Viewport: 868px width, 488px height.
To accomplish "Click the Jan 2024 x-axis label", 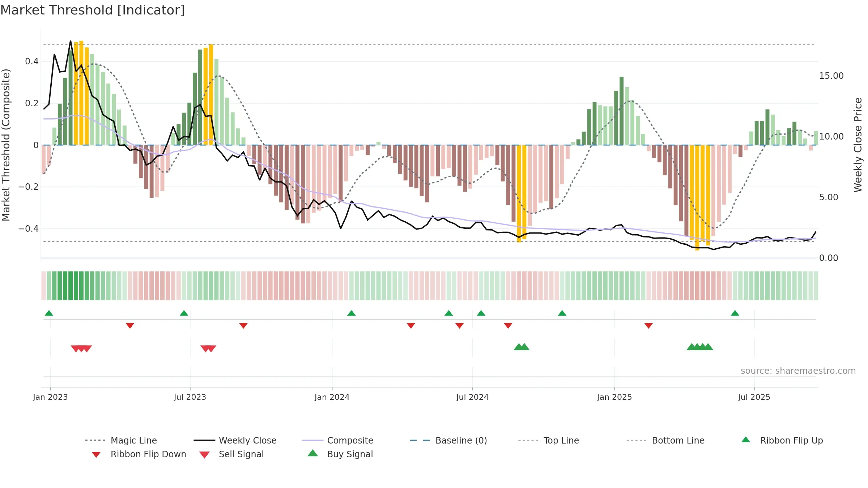I will click(x=332, y=397).
